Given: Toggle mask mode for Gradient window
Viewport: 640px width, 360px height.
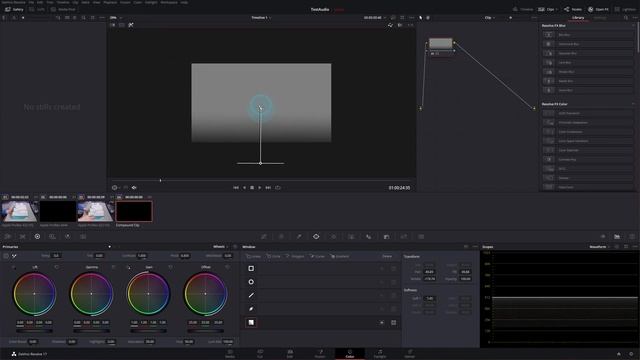Looking at the screenshot, I should coord(393,322).
